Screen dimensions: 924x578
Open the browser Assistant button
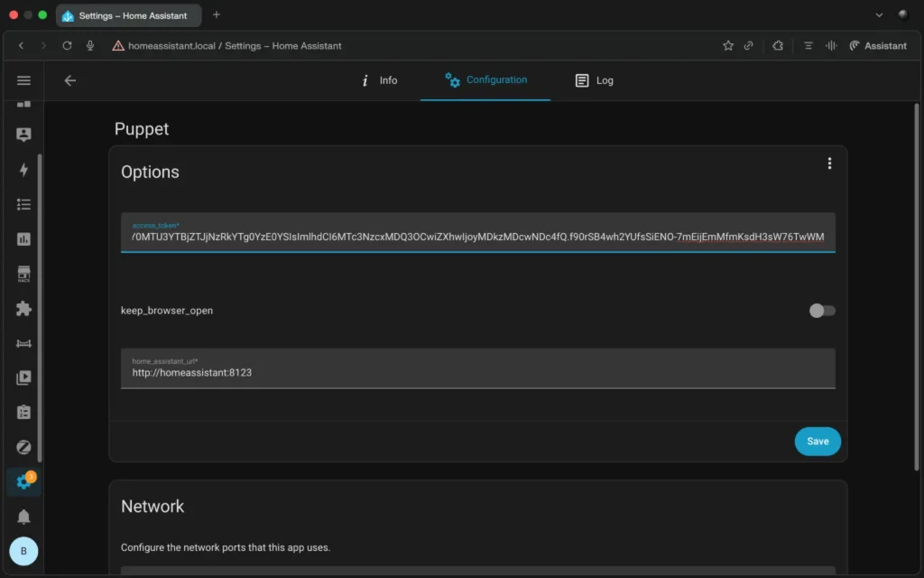[878, 45]
